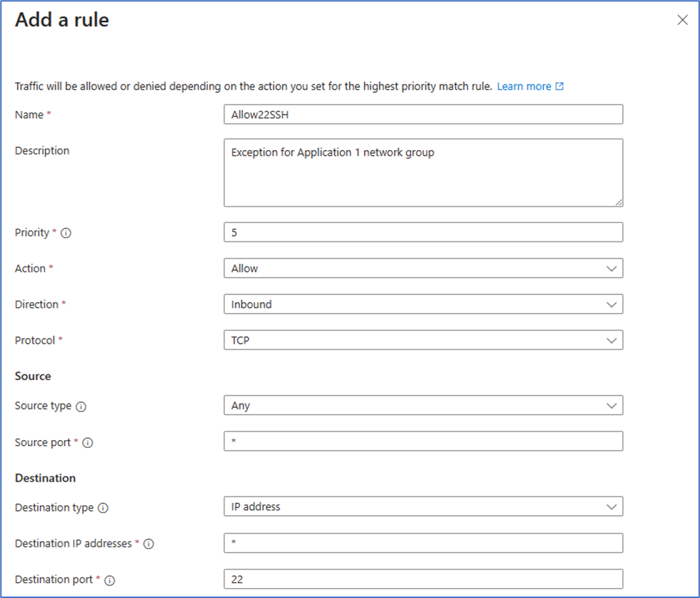
Task: Click the Name field containing Allow22SSH
Action: pos(423,114)
